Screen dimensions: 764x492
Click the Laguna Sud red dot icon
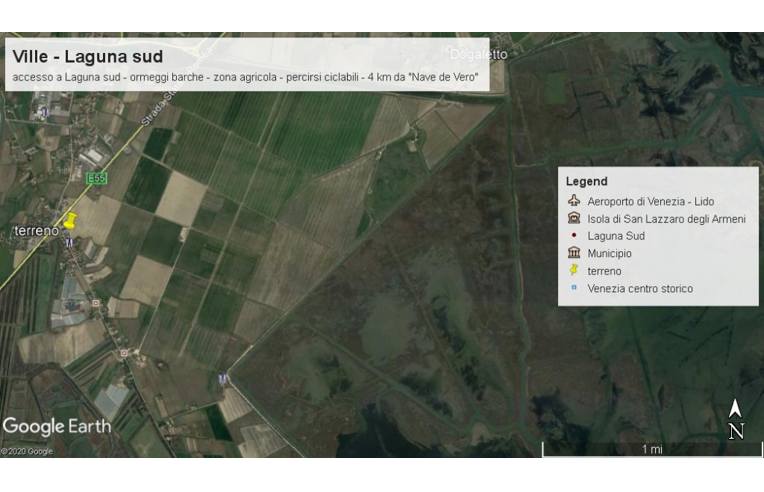click(x=573, y=236)
